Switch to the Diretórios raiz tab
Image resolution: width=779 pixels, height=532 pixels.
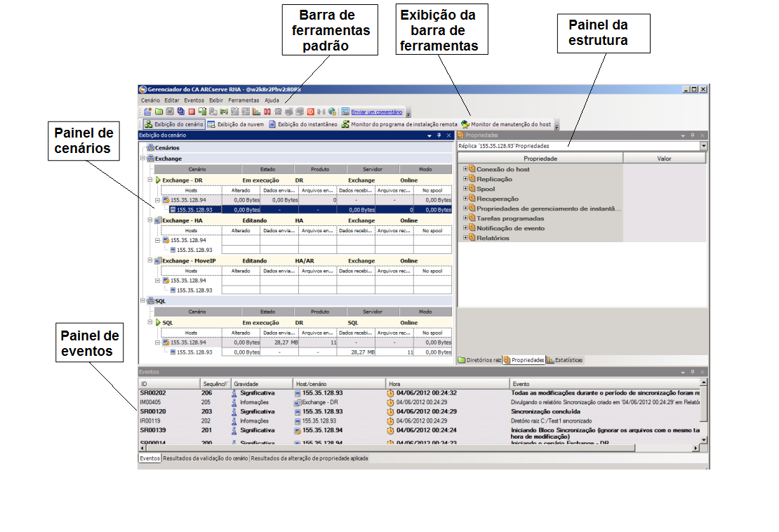tap(479, 360)
